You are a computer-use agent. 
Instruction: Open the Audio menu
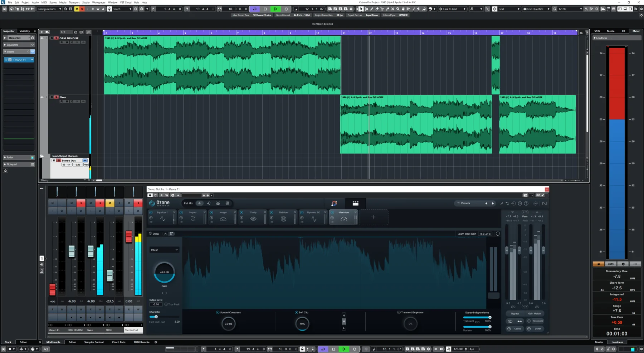coord(35,2)
